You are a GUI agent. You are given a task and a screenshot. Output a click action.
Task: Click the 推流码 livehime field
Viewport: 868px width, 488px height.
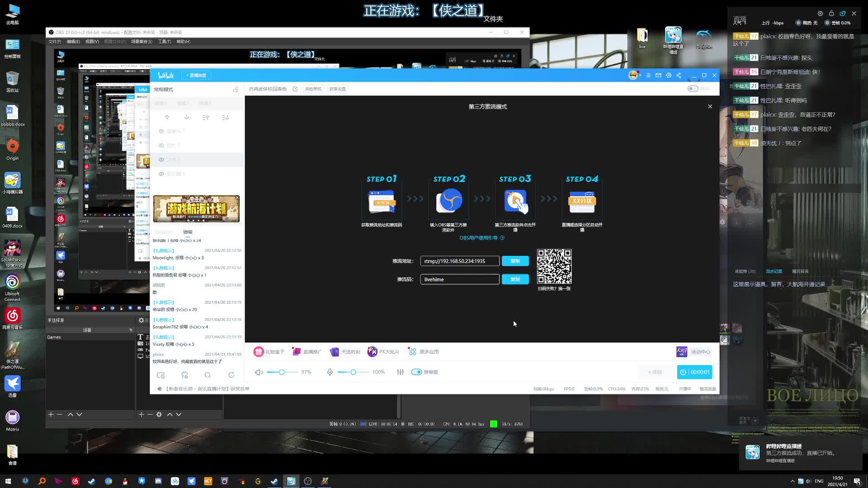[460, 280]
